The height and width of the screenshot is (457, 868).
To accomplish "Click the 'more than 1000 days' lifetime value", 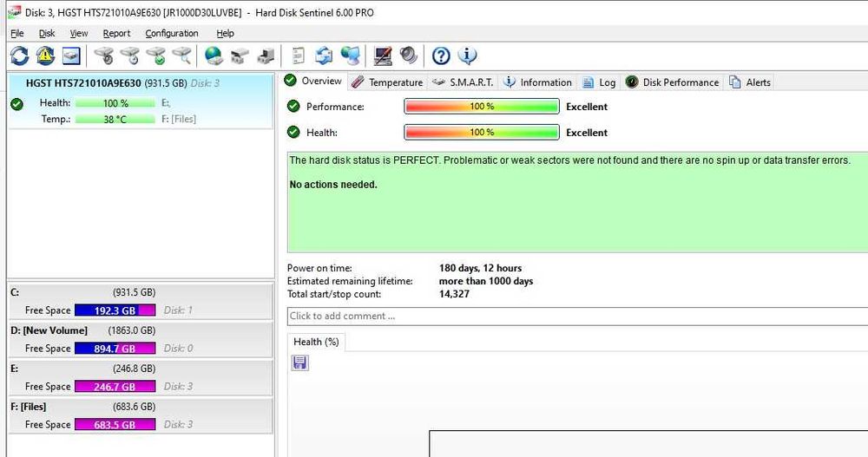I will (x=486, y=281).
